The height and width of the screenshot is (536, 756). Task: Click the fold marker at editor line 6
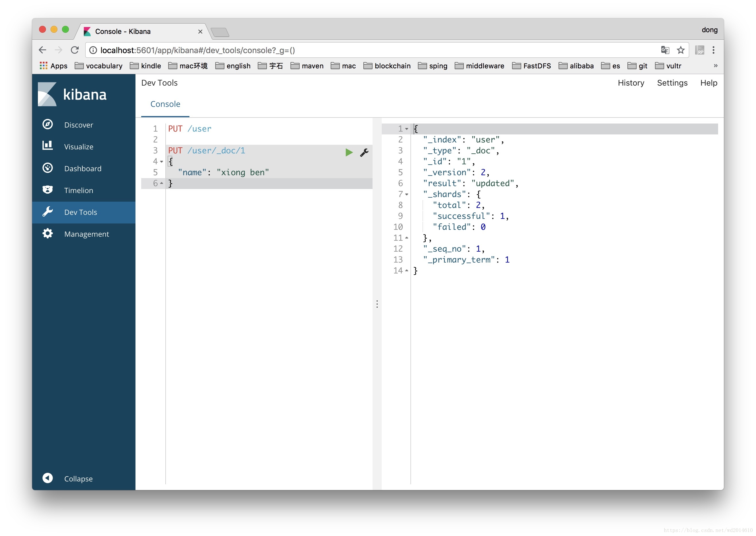[162, 183]
